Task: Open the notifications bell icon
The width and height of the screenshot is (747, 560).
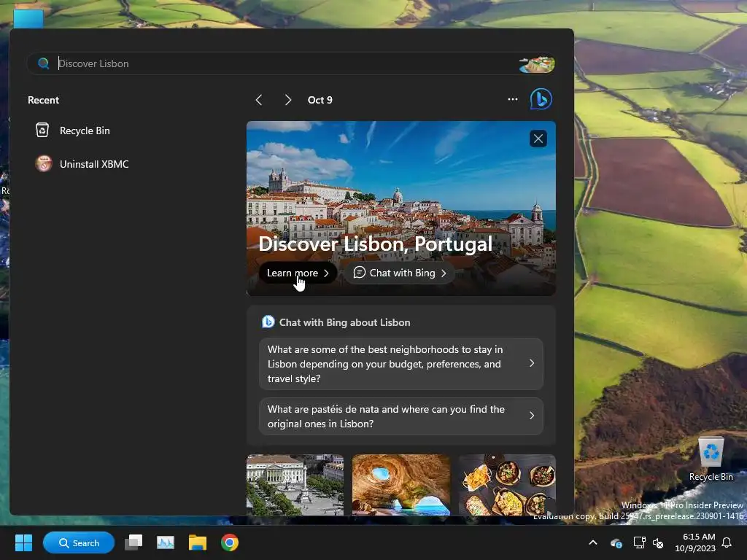Action: [727, 542]
